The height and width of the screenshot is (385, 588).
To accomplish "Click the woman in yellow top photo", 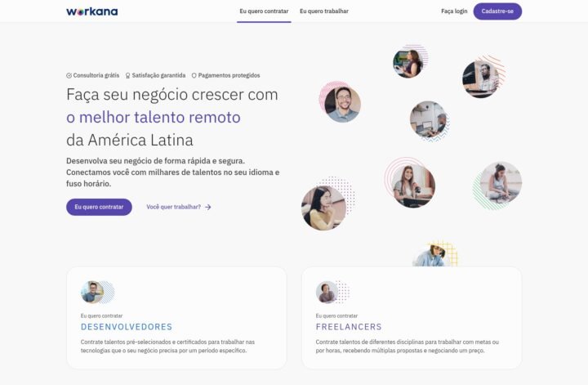I will (323, 208).
